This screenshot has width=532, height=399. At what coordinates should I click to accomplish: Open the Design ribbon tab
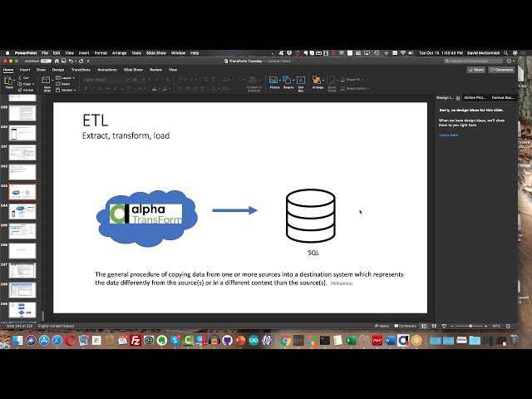pos(58,70)
